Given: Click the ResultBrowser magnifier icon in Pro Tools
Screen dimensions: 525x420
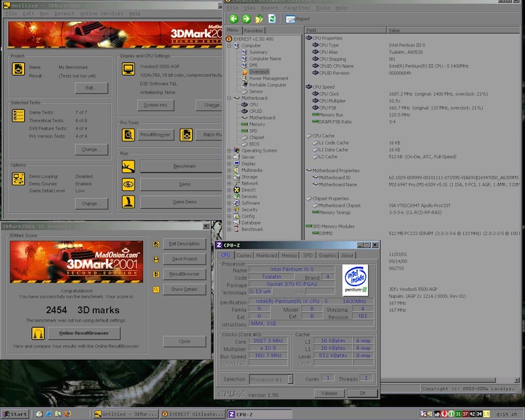Looking at the screenshot, I should click(x=128, y=135).
